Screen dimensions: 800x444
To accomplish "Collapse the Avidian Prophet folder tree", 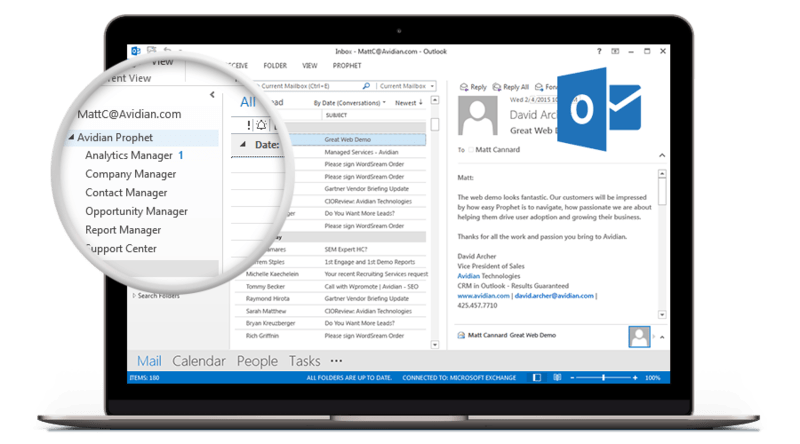I will [71, 137].
